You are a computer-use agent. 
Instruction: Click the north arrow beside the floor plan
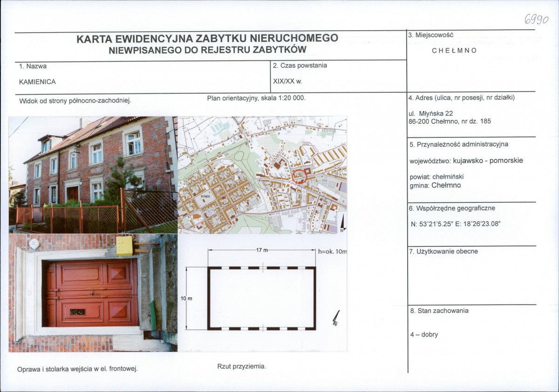pos(336,318)
